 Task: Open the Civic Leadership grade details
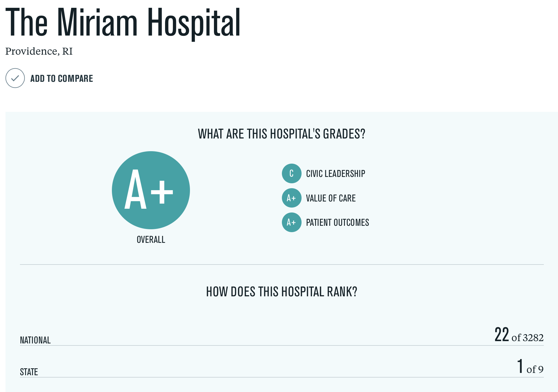point(335,173)
